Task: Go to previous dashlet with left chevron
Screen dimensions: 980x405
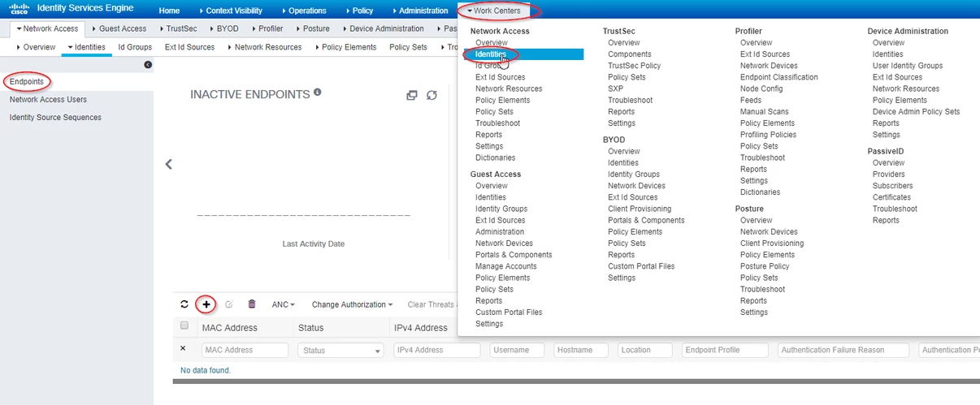Action: pos(168,164)
